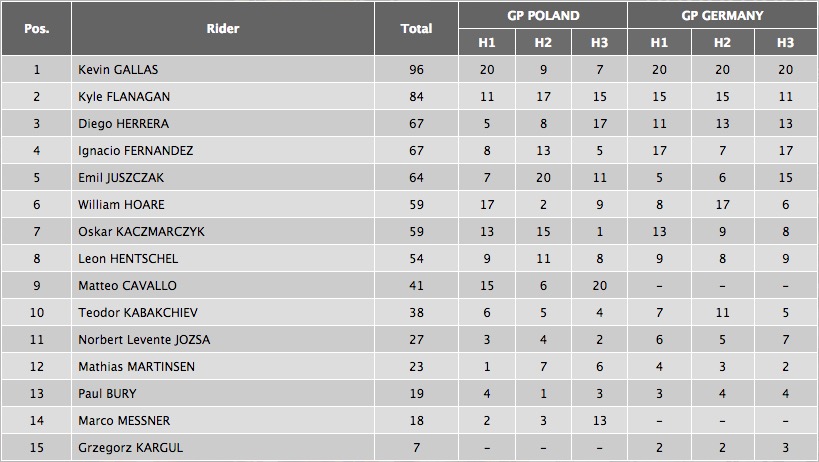Screen dimensions: 819x462
Task: Select Marco MESSNER's total of 18
Action: click(416, 421)
